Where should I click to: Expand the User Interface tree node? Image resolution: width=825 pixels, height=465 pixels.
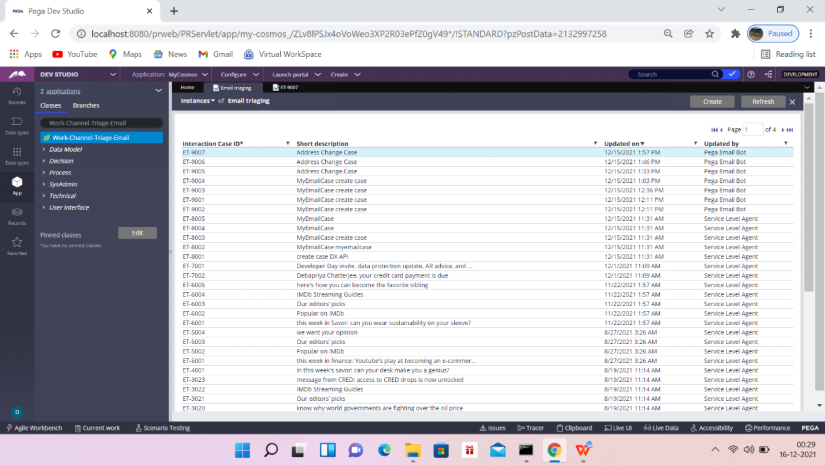point(44,207)
